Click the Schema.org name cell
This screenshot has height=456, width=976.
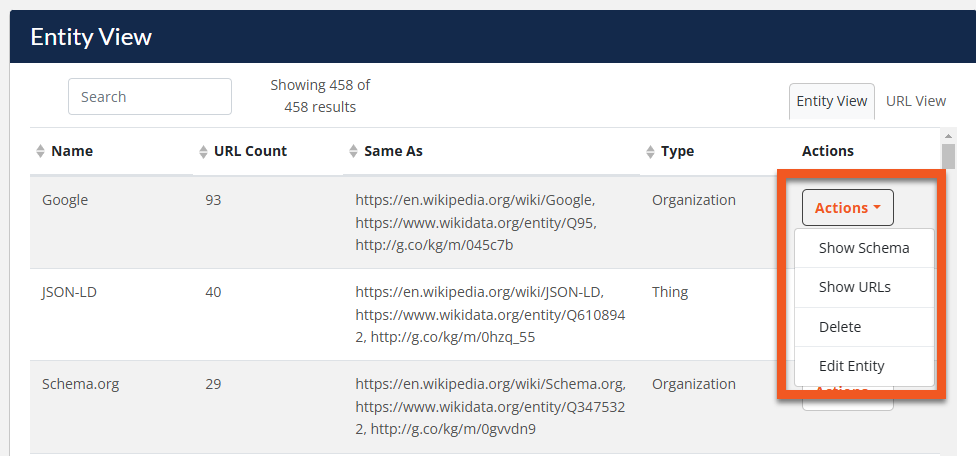click(x=80, y=384)
